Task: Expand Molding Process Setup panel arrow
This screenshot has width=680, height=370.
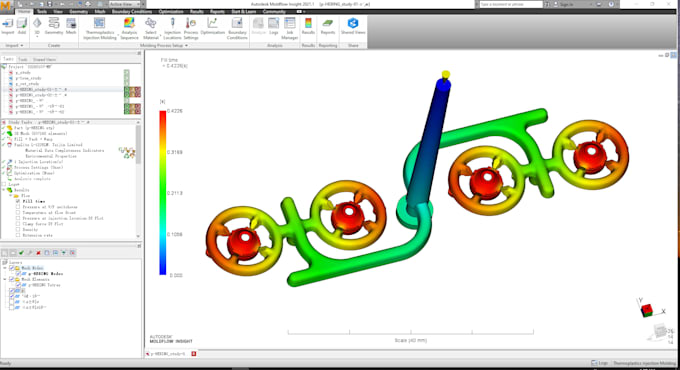Action: [x=186, y=45]
